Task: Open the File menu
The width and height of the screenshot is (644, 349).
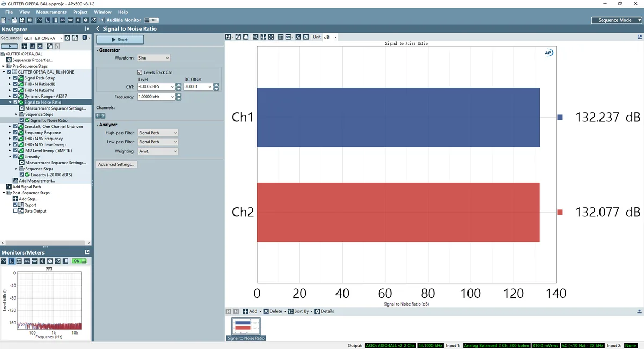Action: [x=9, y=12]
